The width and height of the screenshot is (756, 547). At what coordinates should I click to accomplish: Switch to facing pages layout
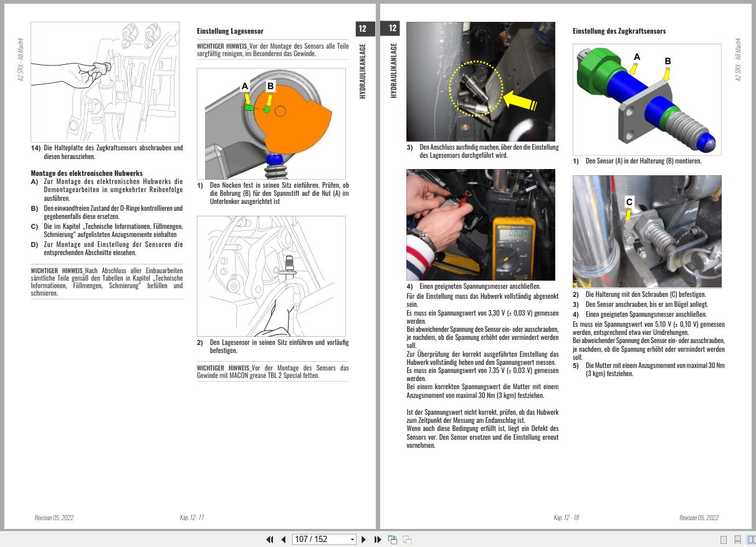pyautogui.click(x=750, y=540)
